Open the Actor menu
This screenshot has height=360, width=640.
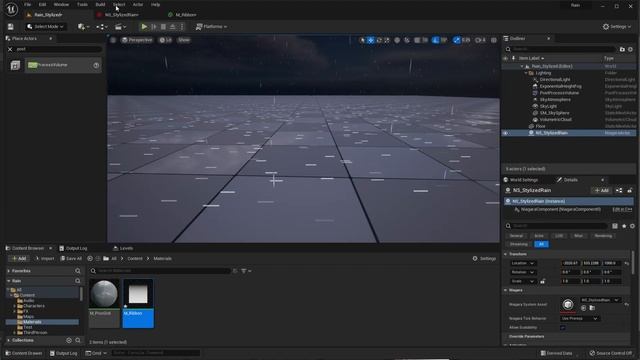138,4
